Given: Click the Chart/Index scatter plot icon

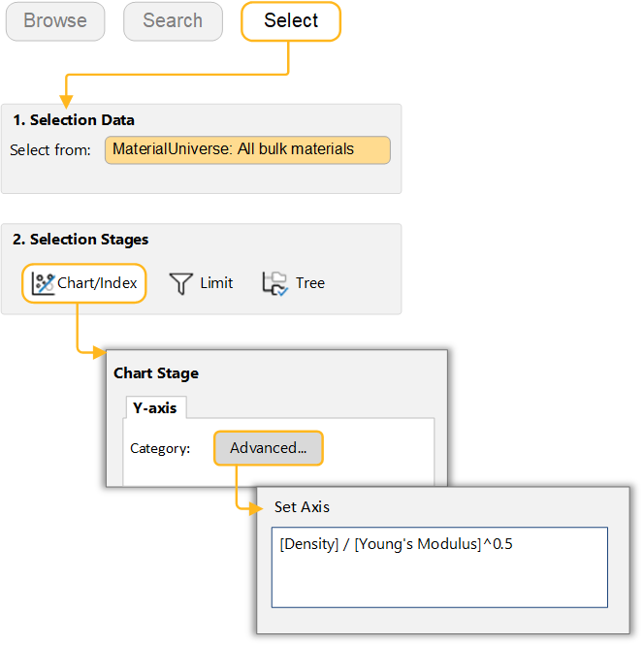Looking at the screenshot, I should [43, 283].
